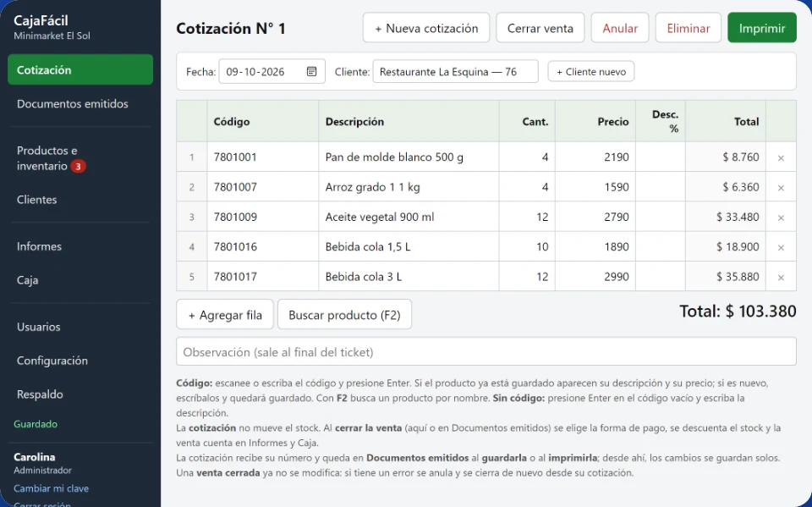This screenshot has width=812, height=507.
Task: Click the Fecha date input
Action: point(272,72)
